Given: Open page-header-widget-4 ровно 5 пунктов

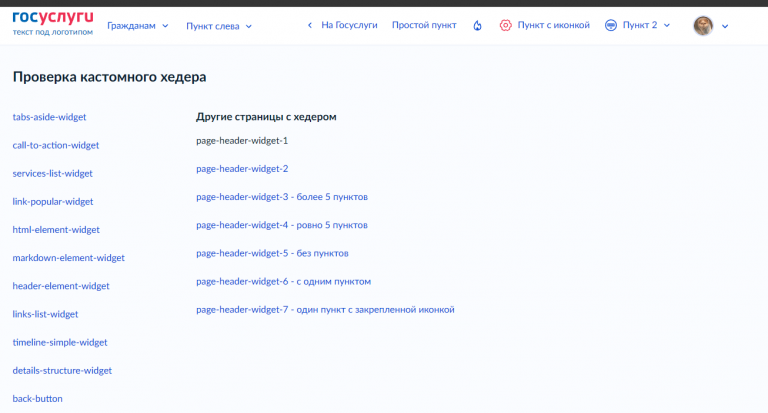Looking at the screenshot, I should pyautogui.click(x=282, y=225).
